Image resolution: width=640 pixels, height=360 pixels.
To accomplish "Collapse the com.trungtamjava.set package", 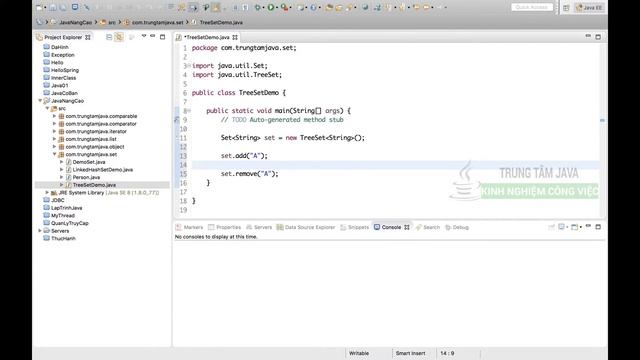I will (x=55, y=154).
